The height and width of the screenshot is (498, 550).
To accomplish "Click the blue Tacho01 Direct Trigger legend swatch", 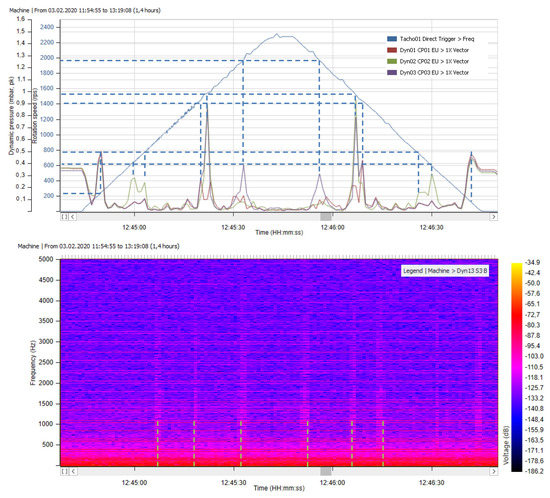I will [x=392, y=39].
